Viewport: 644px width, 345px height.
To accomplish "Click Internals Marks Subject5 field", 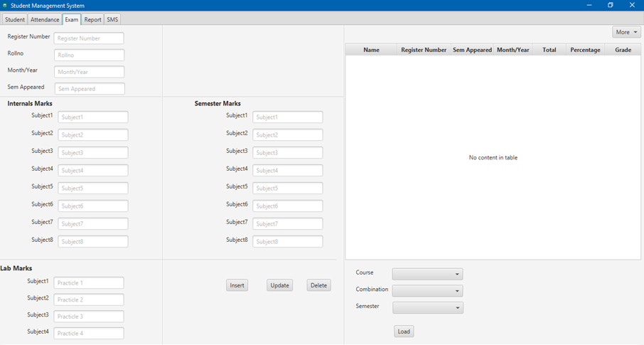I will point(93,189).
